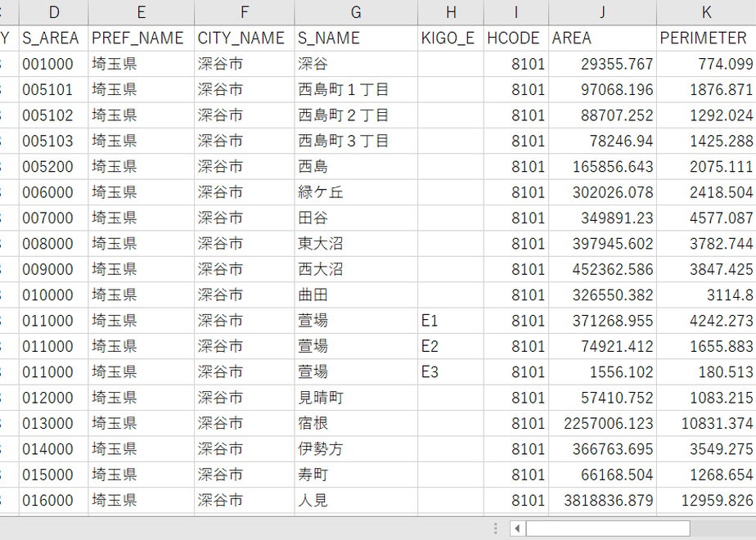Select cell with S_AREA 016000
756x540 pixels.
click(x=53, y=500)
